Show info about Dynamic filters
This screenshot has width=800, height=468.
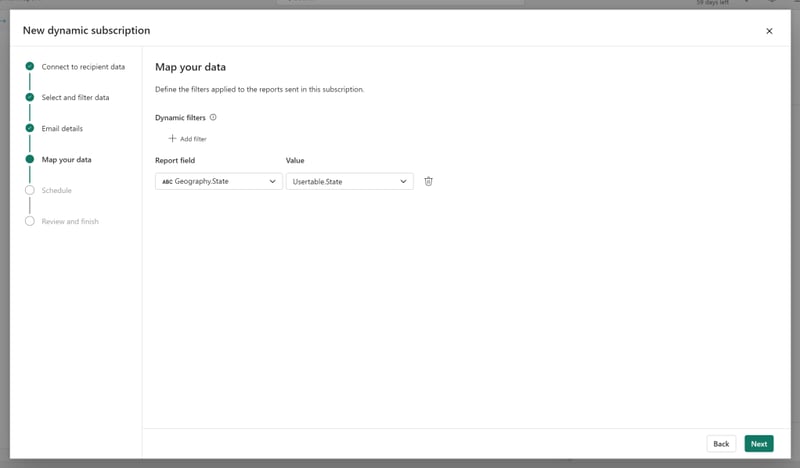point(213,117)
